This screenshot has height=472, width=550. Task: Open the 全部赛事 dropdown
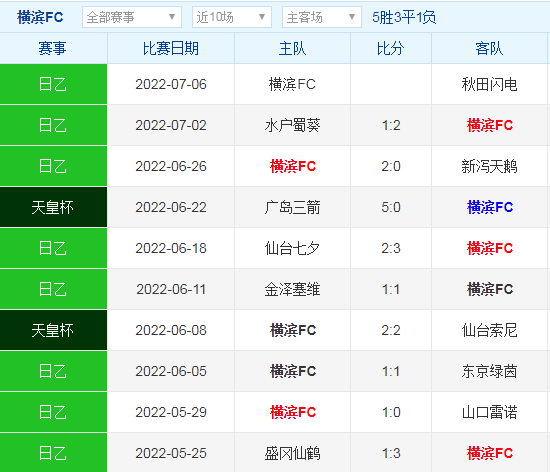(x=132, y=17)
